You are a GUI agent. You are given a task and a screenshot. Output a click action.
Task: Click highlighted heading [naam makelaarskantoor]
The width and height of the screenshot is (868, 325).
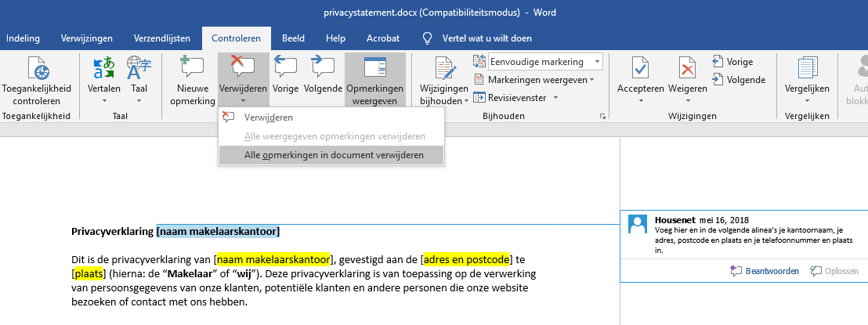tap(218, 231)
